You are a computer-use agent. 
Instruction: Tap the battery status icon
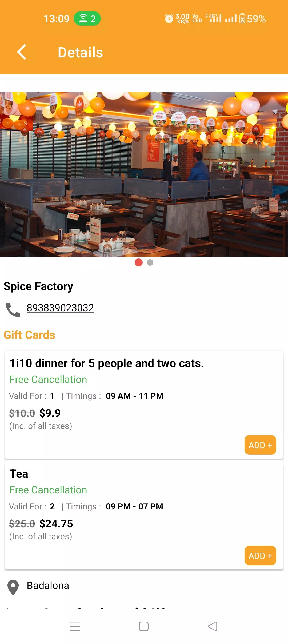coord(242,19)
